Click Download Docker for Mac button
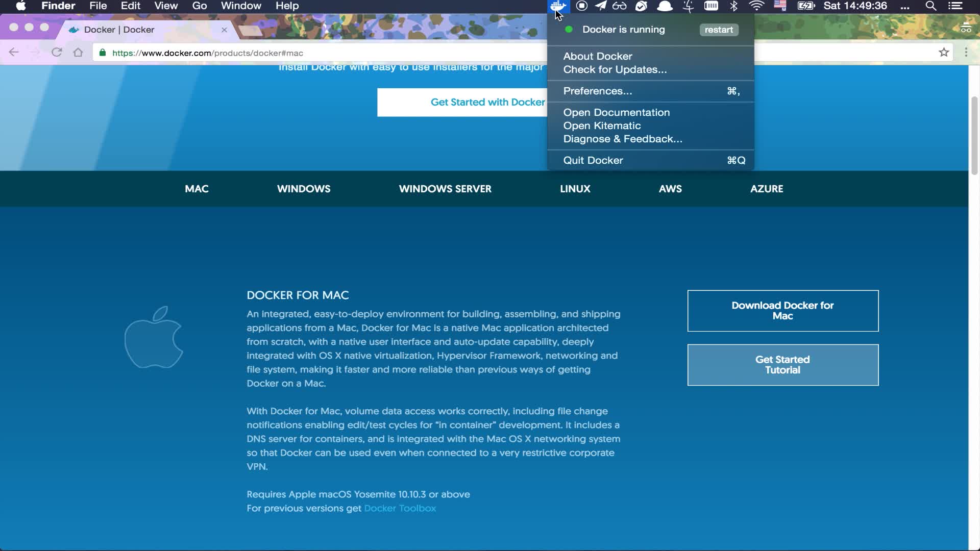This screenshot has height=551, width=980. (x=782, y=311)
